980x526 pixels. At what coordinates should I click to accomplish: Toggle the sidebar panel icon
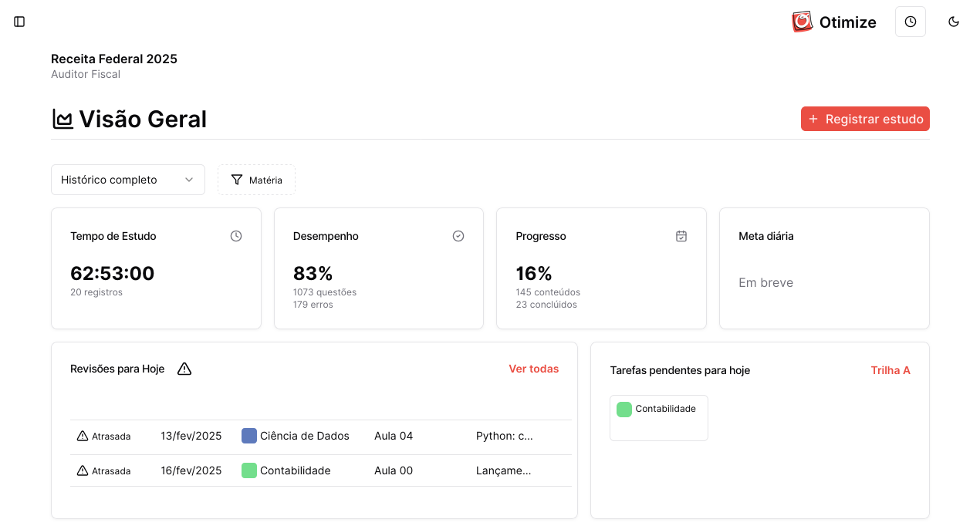pyautogui.click(x=20, y=22)
